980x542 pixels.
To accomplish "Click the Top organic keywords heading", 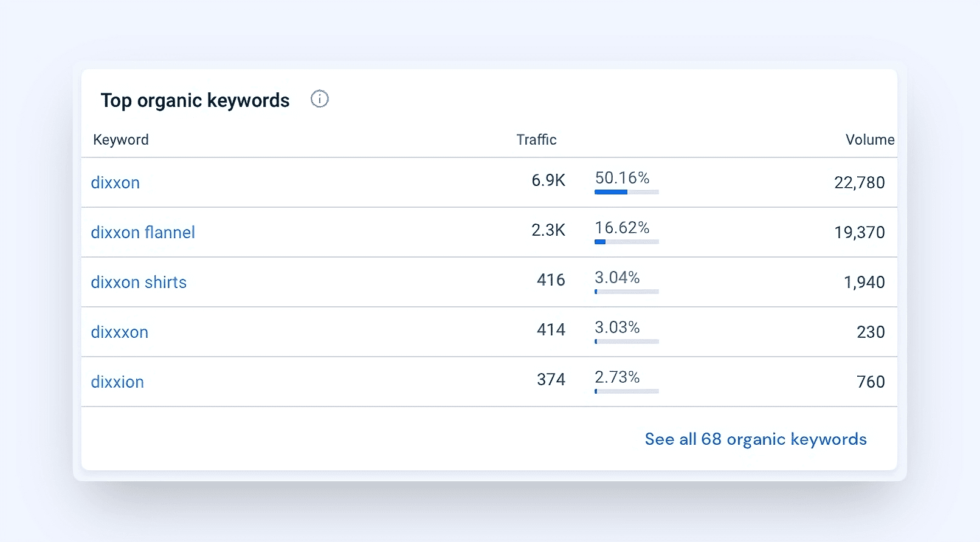I will tap(195, 100).
